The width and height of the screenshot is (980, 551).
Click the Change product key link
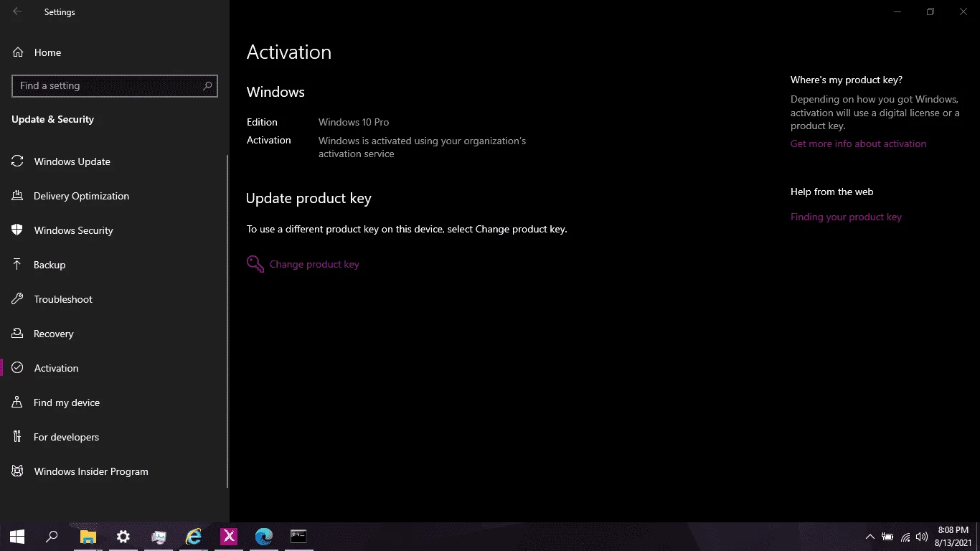(314, 264)
